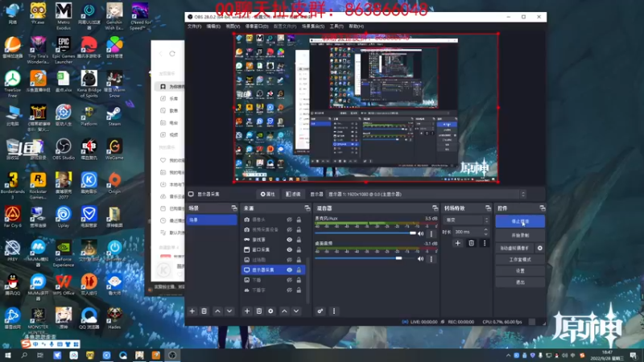Unlock the 窗口采集 source
Screen dimensions: 644x362
click(x=299, y=249)
